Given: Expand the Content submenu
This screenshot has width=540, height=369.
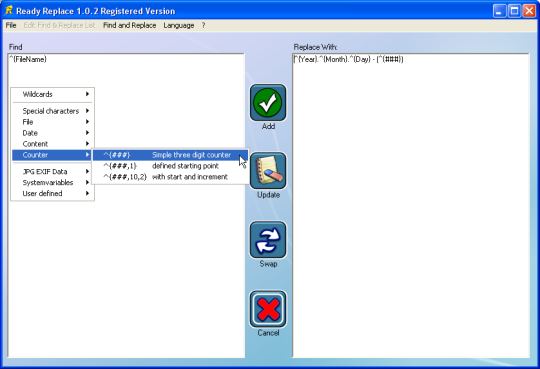Looking at the screenshot, I should point(52,144).
